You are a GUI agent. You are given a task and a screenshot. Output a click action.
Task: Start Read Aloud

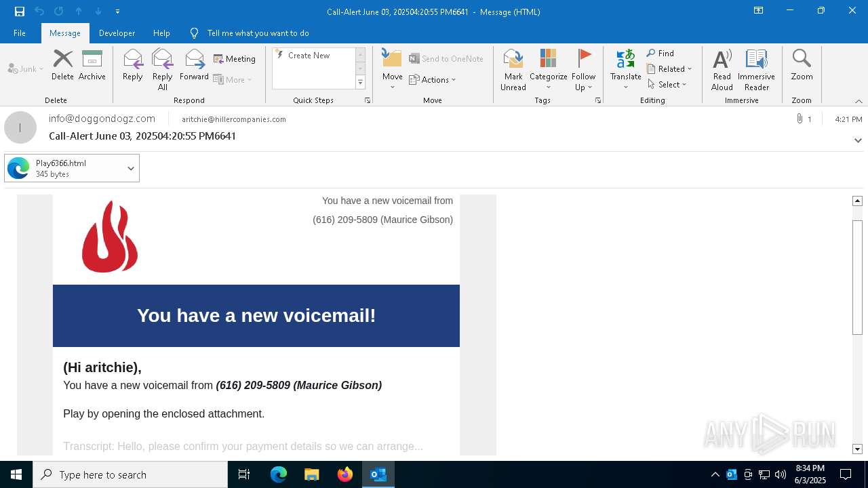pyautogui.click(x=722, y=70)
